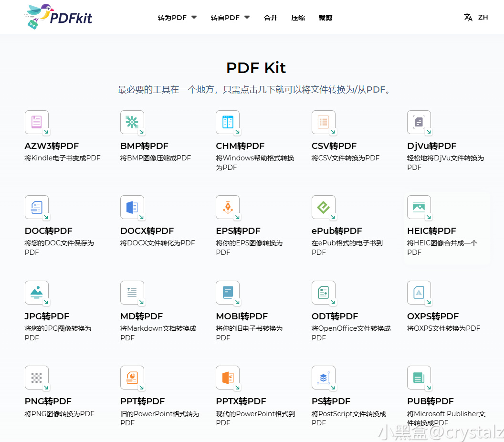504x442 pixels.
Task: Open the JPG转PDF title link
Action: click(47, 316)
